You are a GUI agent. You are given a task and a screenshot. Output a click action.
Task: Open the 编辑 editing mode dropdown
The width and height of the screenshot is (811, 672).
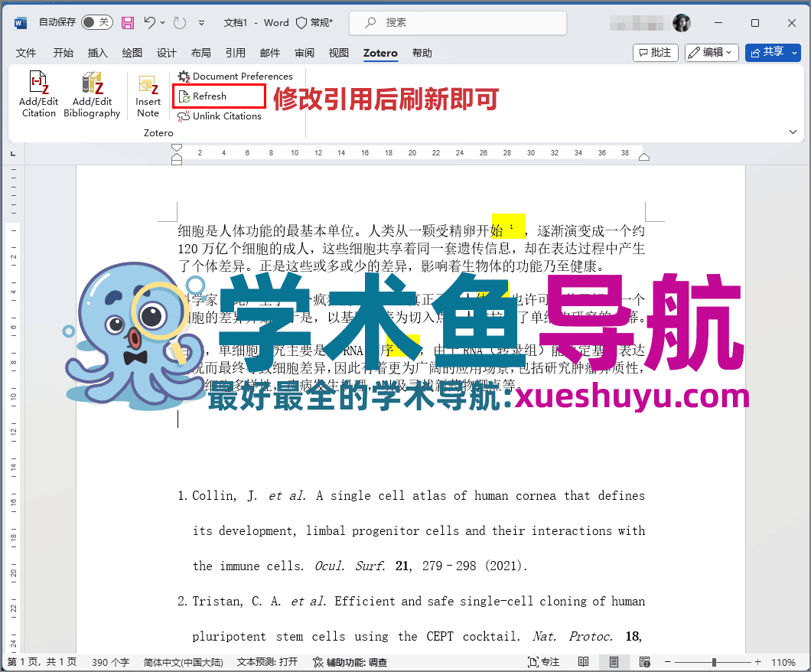click(712, 52)
